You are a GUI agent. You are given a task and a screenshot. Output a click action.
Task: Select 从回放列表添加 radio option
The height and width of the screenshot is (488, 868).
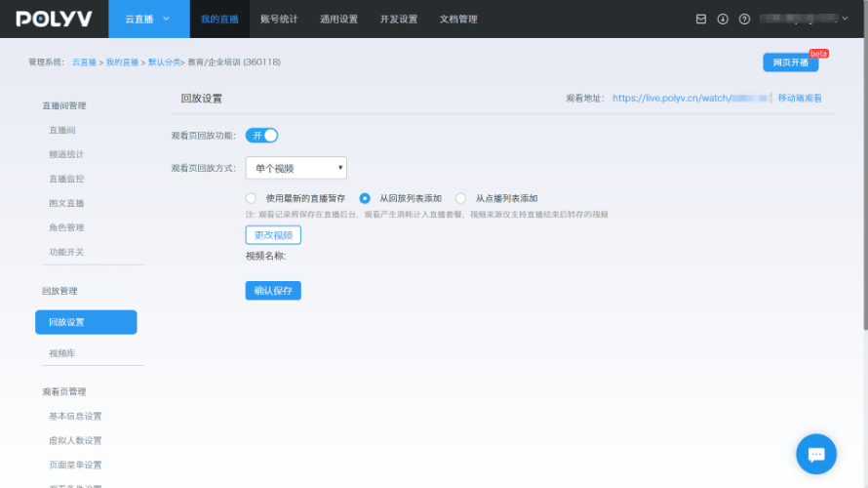tap(365, 198)
